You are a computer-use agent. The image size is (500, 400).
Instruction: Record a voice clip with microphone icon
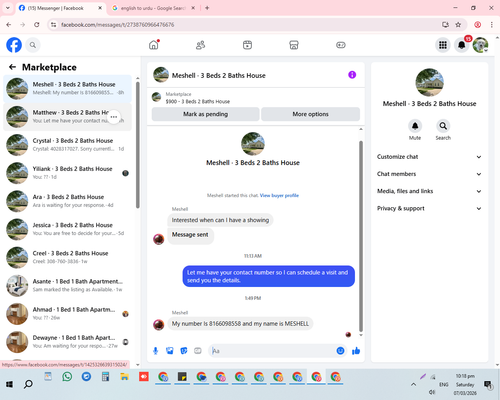[155, 351]
